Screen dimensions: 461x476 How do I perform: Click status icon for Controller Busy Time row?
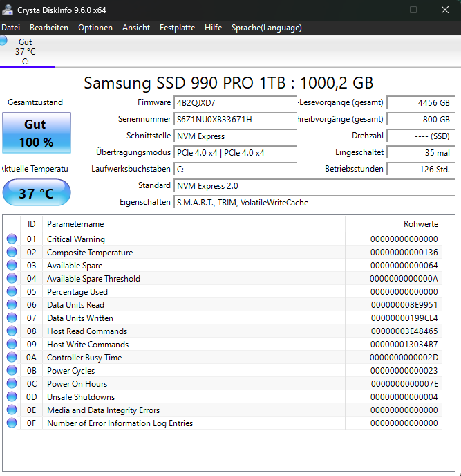(12, 357)
